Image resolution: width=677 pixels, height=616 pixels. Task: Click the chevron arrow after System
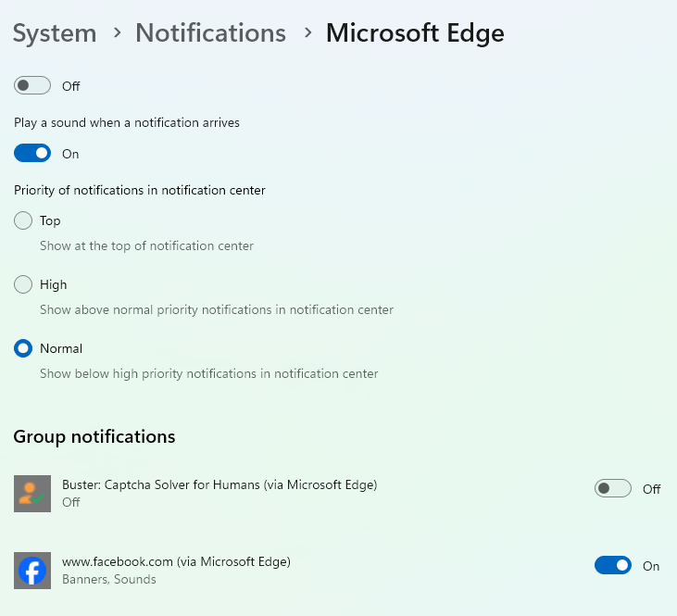[x=117, y=33]
